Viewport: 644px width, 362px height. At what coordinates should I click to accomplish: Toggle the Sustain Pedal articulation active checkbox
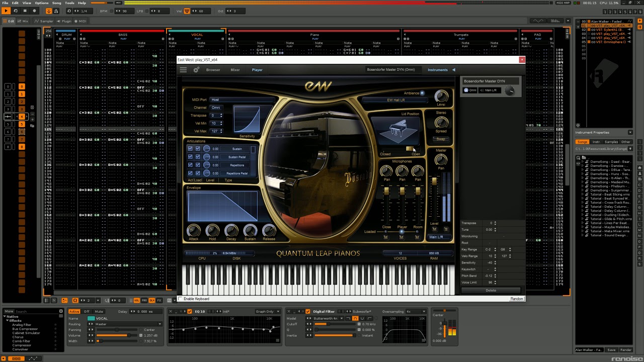pos(190,157)
